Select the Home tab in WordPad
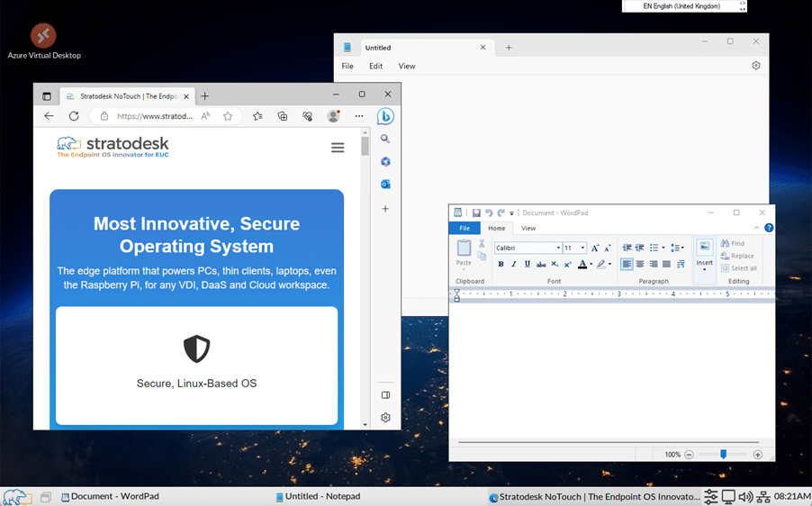Image resolution: width=812 pixels, height=506 pixels. (497, 229)
